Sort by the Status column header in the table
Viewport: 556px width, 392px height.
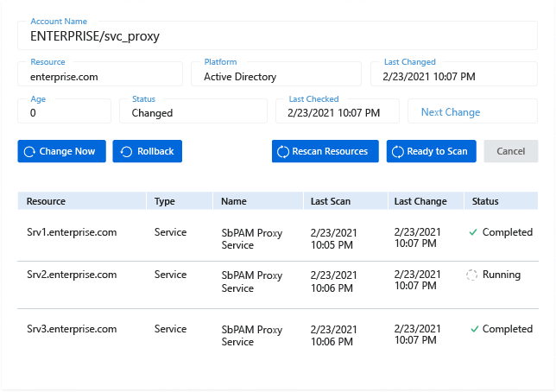pyautogui.click(x=501, y=201)
